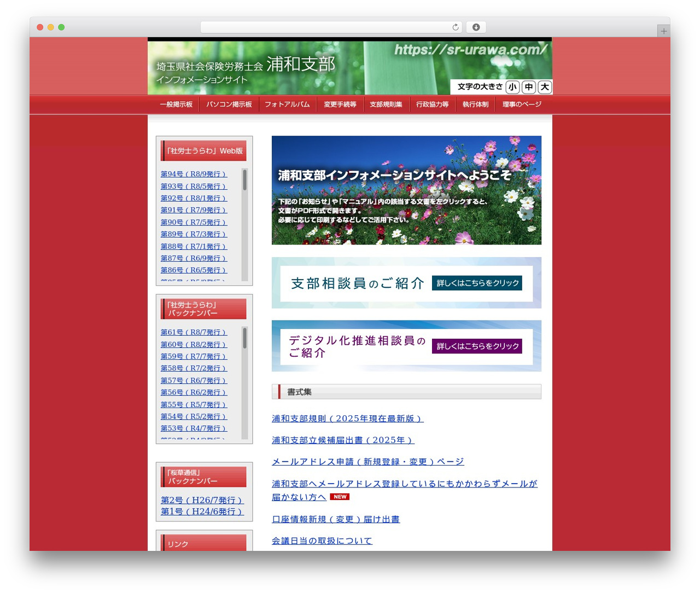The width and height of the screenshot is (700, 593).
Task: Click the cosmos flower welcome banner image
Action: coord(406,190)
